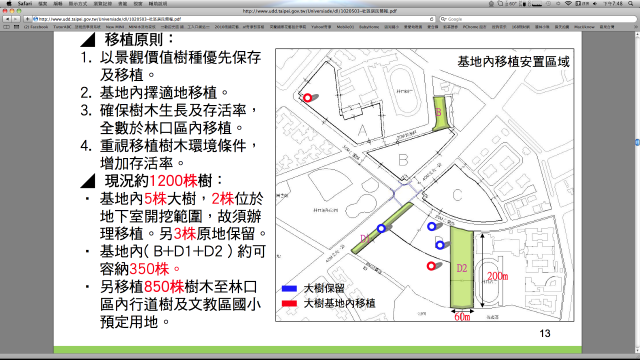Click the page number 13
640x360 pixels.
click(x=545, y=333)
